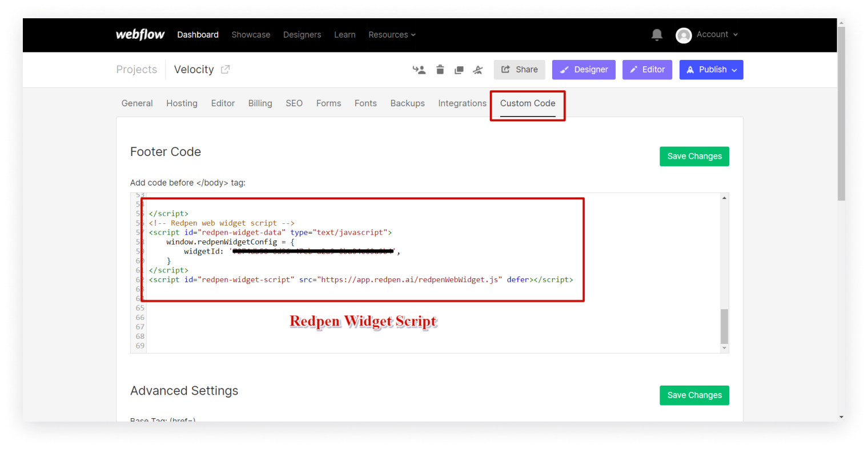Switch to the Editor settings tab
The width and height of the screenshot is (868, 449).
(x=223, y=103)
